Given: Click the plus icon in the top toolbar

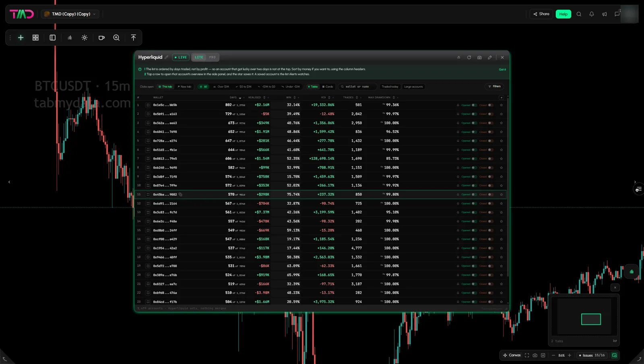Looking at the screenshot, I should [21, 37].
